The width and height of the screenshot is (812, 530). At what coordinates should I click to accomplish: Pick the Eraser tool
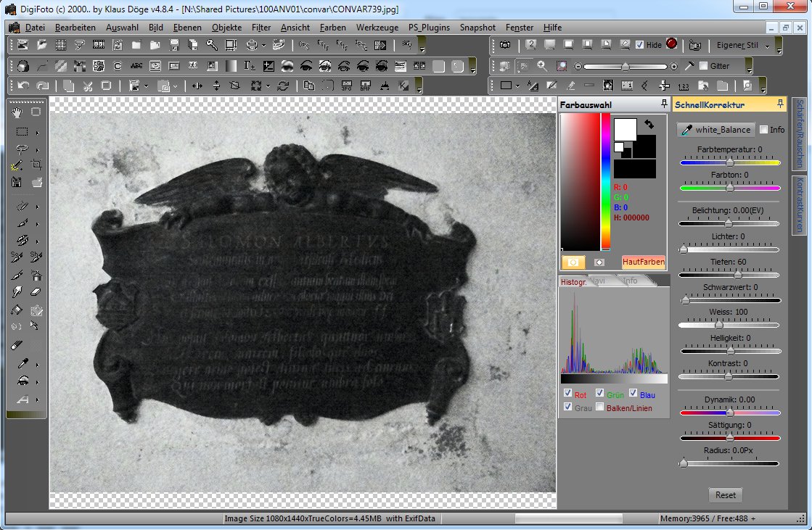point(36,292)
